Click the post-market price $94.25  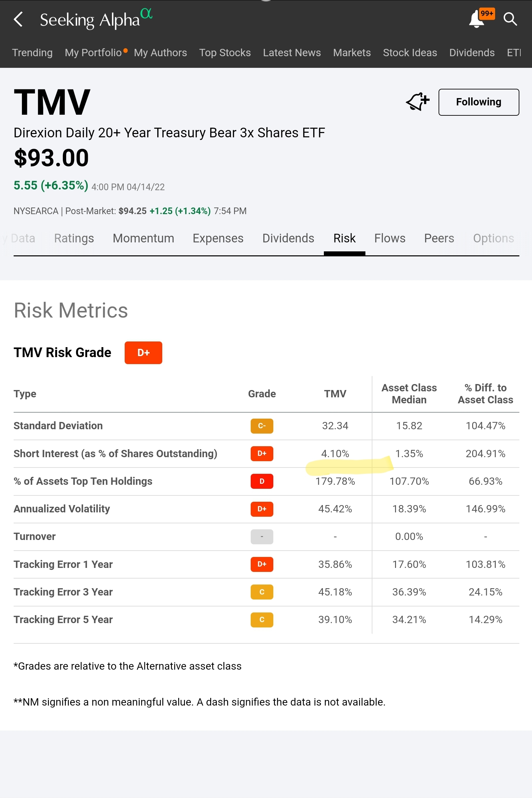(132, 211)
